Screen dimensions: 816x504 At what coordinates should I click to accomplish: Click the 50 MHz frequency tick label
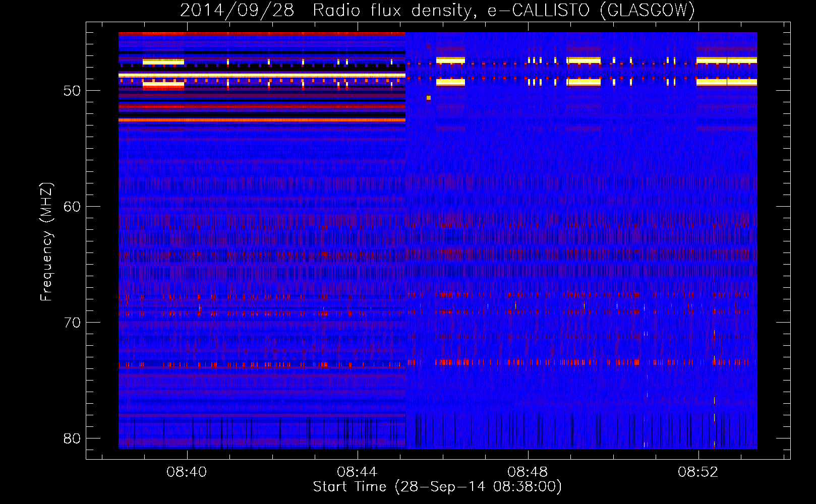click(x=72, y=91)
